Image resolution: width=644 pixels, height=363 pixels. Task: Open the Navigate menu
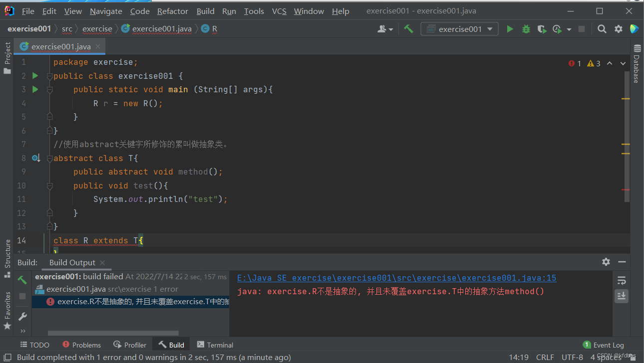coord(106,11)
